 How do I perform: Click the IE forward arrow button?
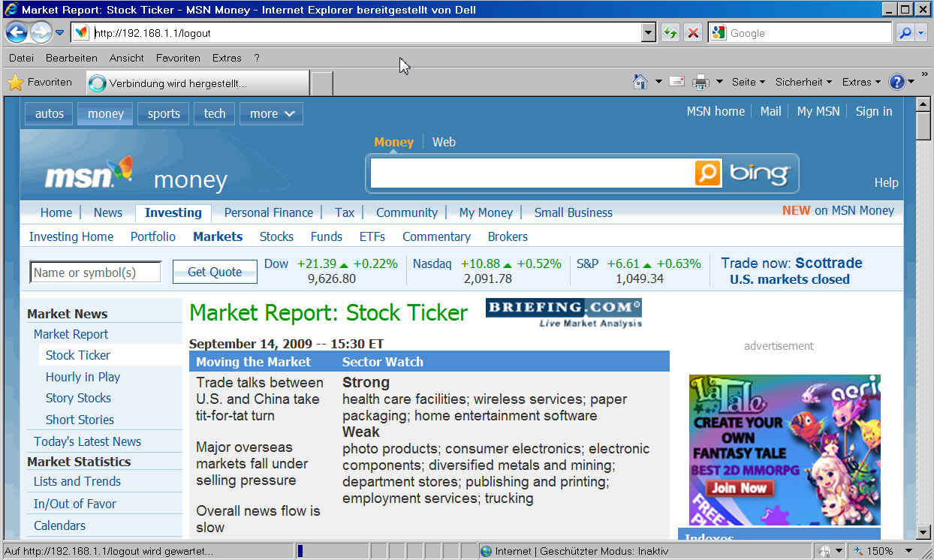(41, 32)
